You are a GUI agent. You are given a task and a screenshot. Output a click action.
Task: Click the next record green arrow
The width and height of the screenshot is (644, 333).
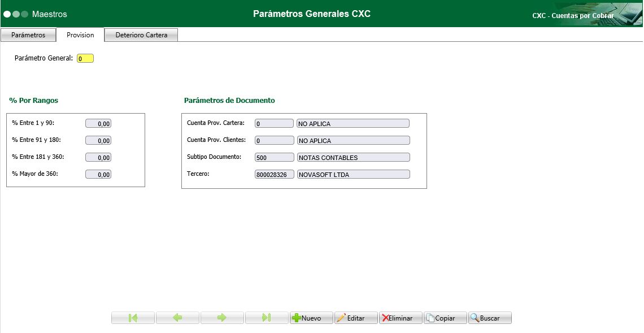(x=222, y=317)
